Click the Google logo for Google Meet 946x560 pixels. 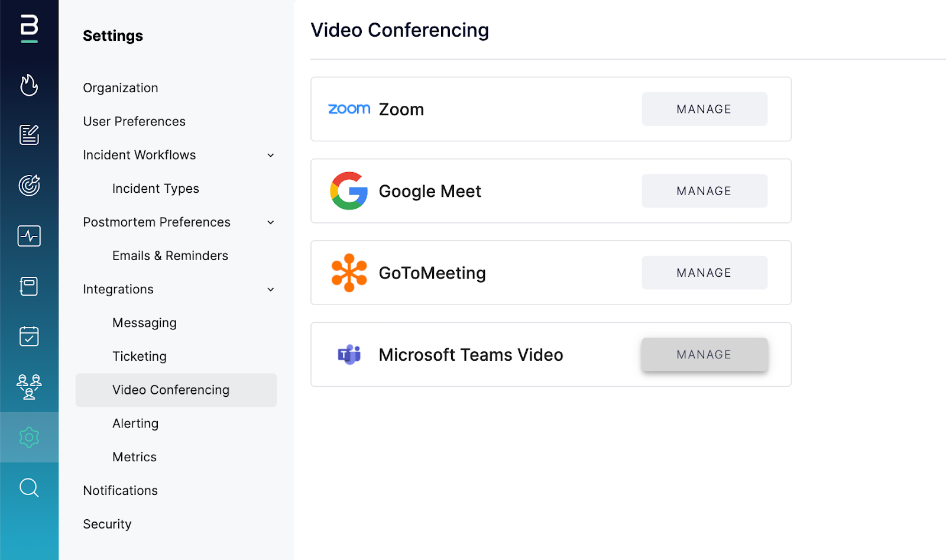pyautogui.click(x=349, y=191)
